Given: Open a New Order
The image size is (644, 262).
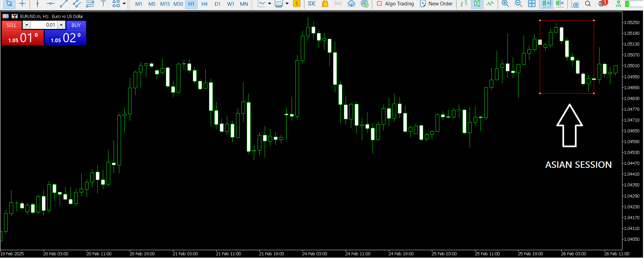Looking at the screenshot, I should click(436, 4).
